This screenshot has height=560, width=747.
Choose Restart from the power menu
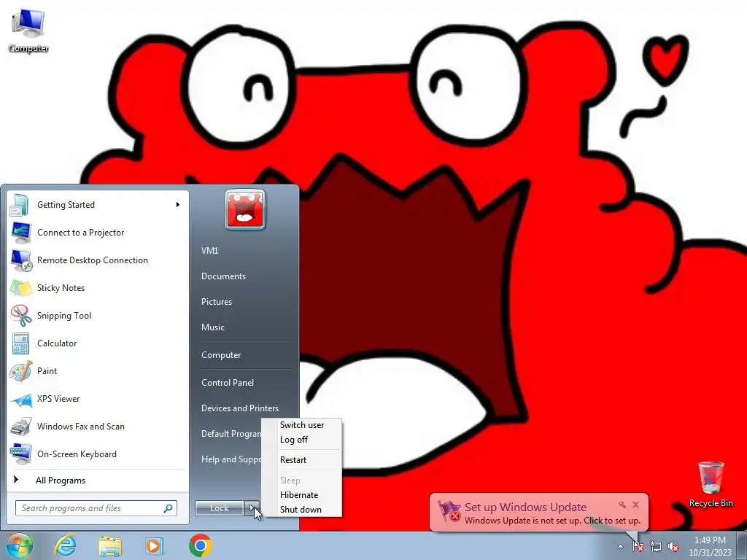293,460
